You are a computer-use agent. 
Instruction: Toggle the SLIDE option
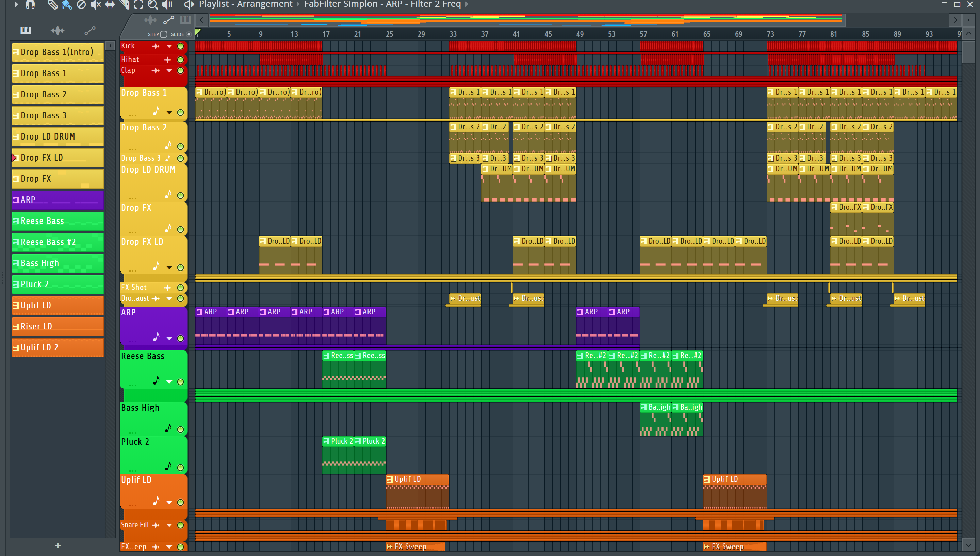189,34
